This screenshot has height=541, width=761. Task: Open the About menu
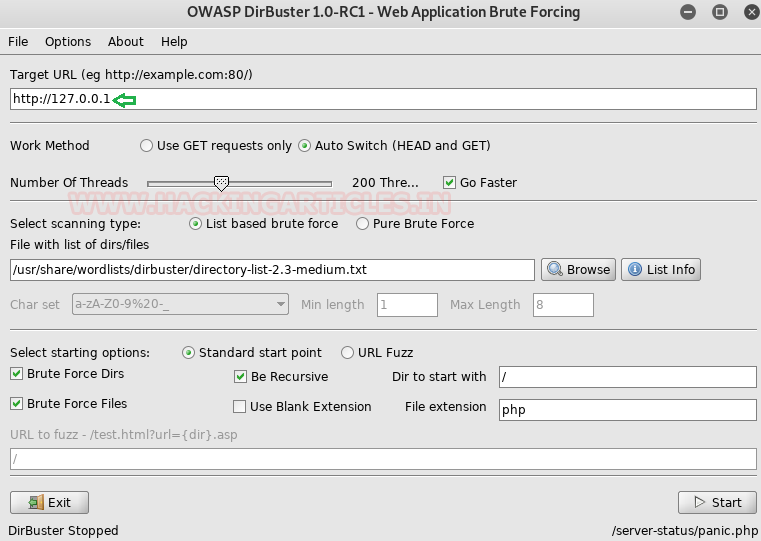coord(126,42)
